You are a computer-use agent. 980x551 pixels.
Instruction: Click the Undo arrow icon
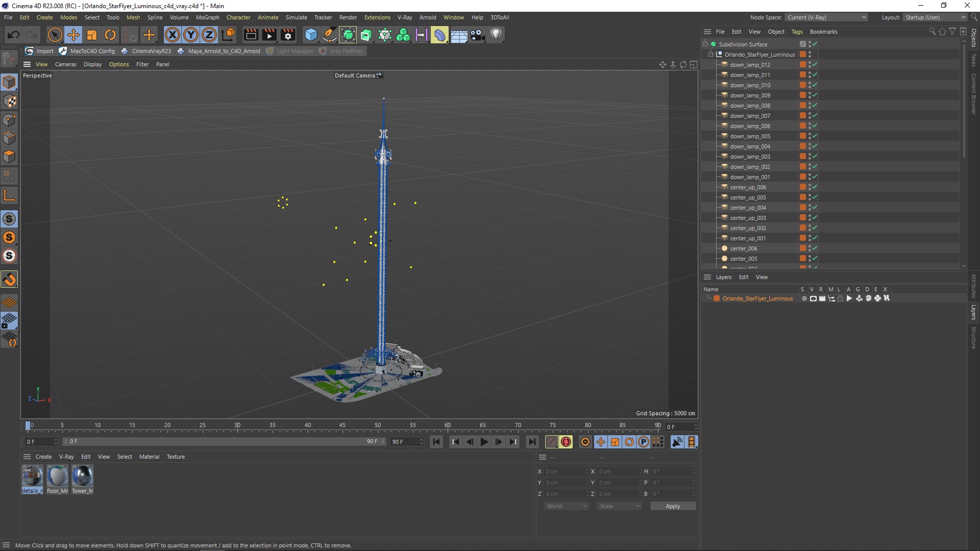pos(14,35)
